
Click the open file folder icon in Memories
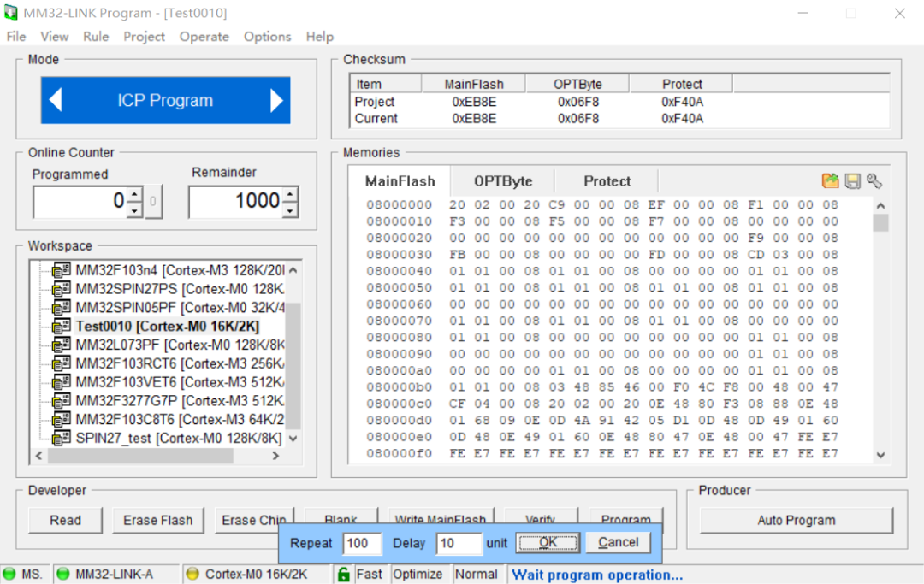(830, 180)
